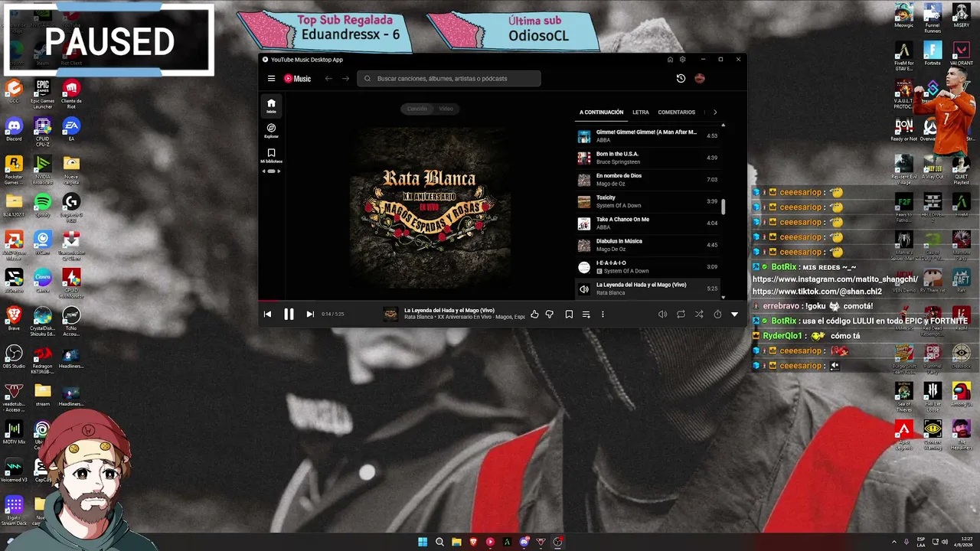Screen dimensions: 980x551
Task: Open more options for current song
Action: click(x=603, y=314)
